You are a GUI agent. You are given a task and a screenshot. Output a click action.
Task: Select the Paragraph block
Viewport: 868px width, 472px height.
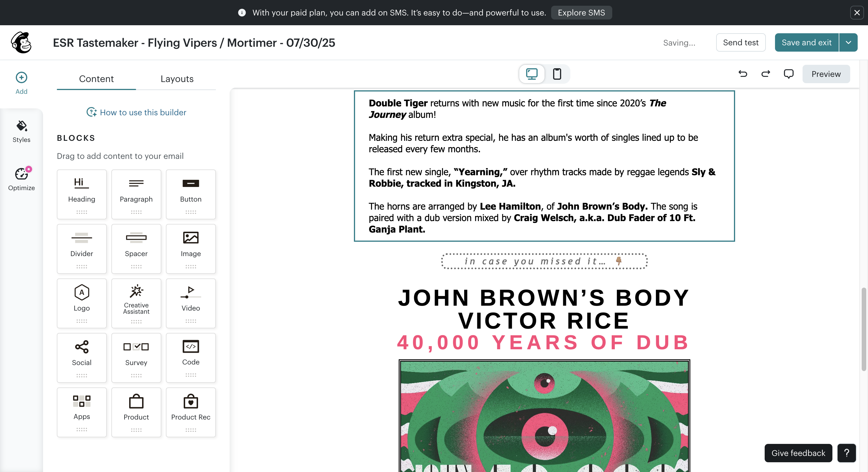click(136, 194)
